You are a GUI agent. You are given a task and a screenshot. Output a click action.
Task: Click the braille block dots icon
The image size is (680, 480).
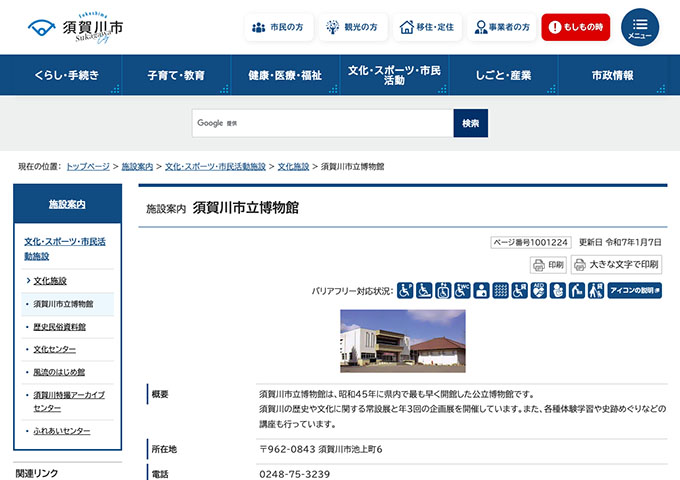pyautogui.click(x=500, y=291)
